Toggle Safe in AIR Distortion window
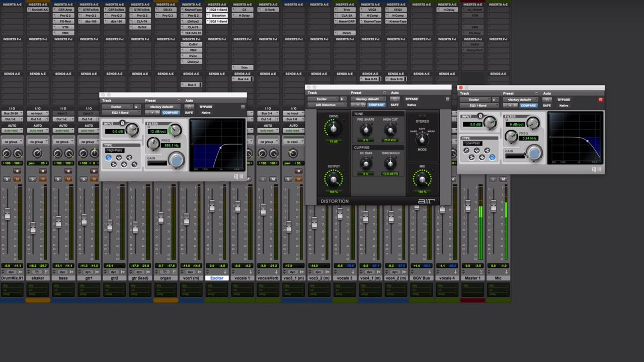 click(394, 105)
